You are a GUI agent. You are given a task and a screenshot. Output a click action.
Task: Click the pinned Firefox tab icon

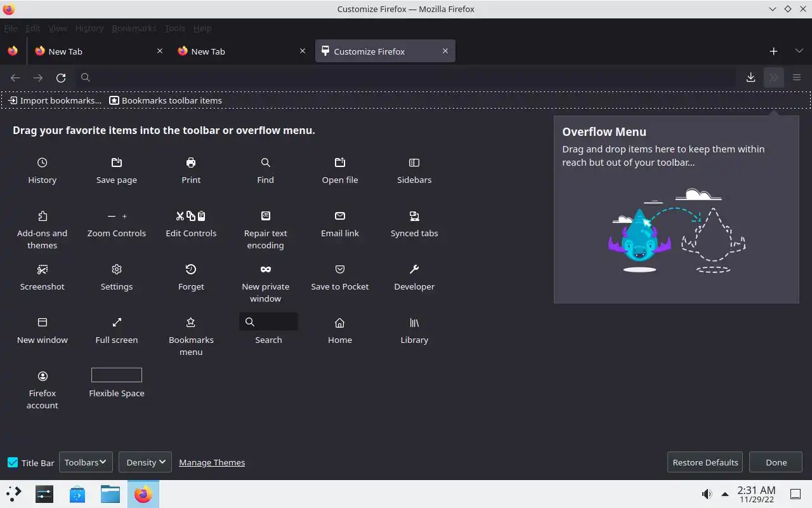[13, 51]
